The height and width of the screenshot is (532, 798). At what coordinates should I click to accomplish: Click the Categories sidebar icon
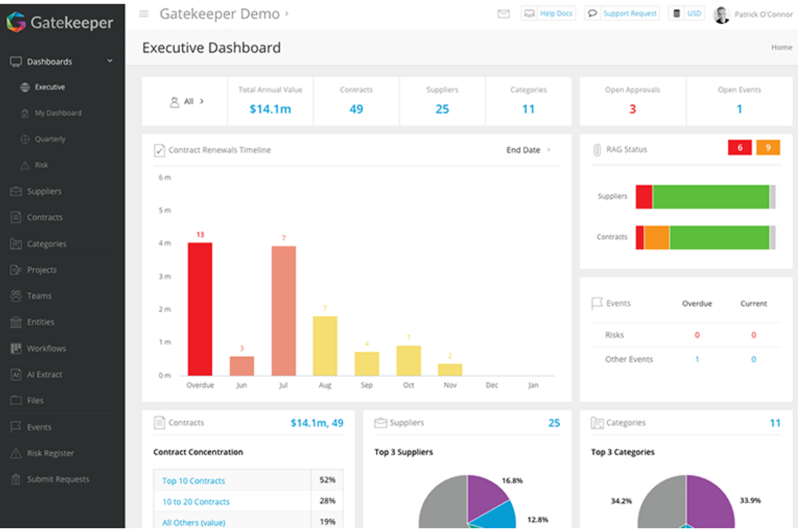[x=16, y=244]
